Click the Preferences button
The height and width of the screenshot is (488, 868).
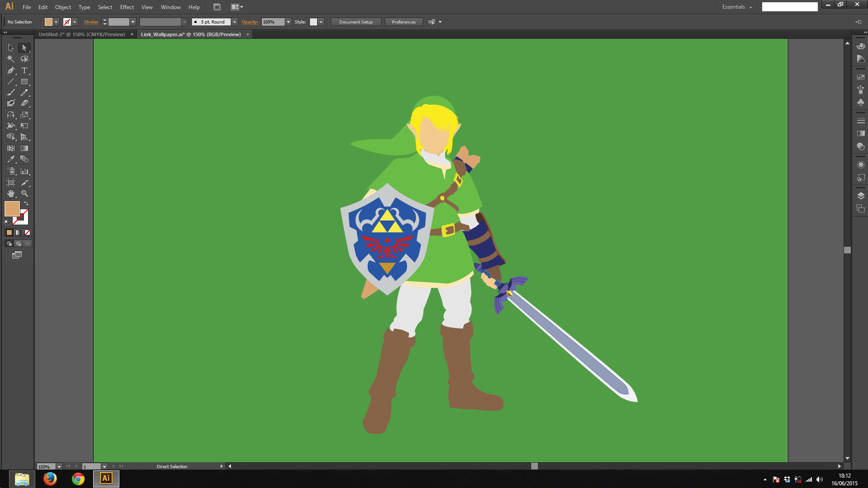(403, 22)
